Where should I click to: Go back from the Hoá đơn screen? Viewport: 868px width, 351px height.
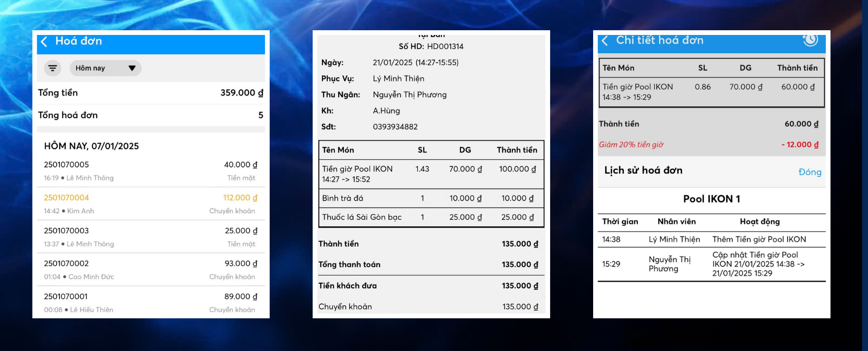tap(44, 42)
